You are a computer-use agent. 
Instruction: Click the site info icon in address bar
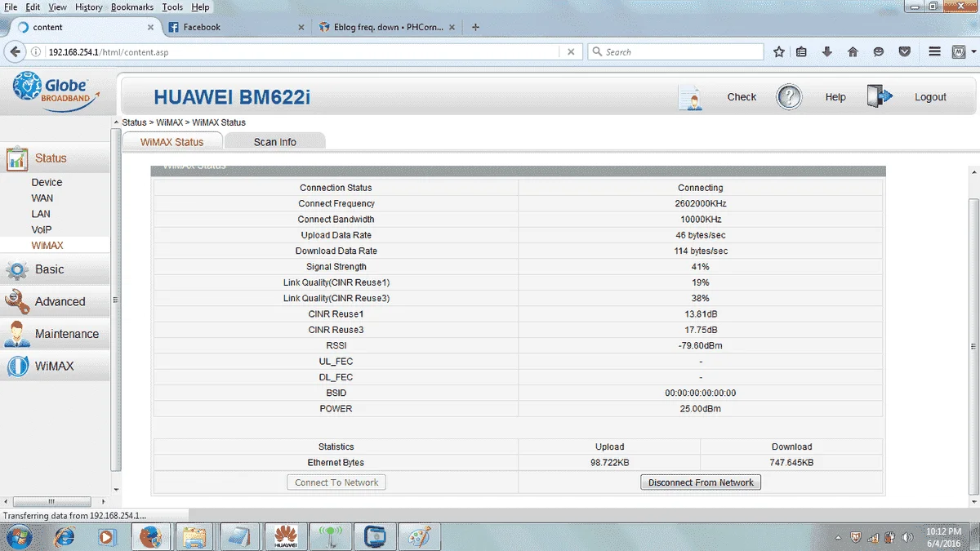coord(36,51)
